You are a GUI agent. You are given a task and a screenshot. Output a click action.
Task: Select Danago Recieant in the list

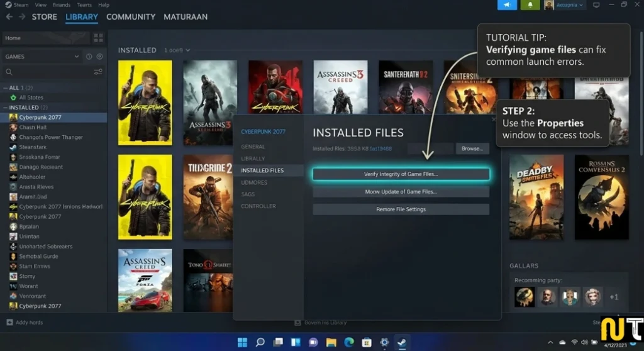[x=41, y=167]
